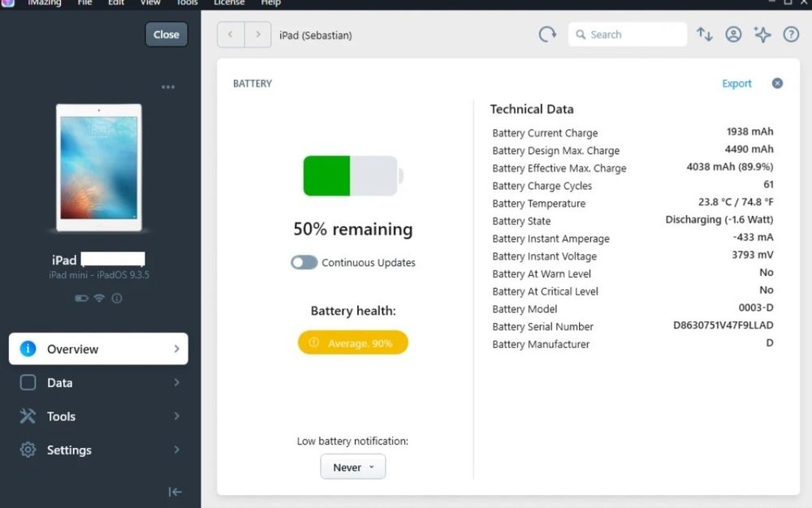Image resolution: width=812 pixels, height=508 pixels.
Task: Click the 4038 mAh (89.9%) value
Action: pyautogui.click(x=730, y=167)
